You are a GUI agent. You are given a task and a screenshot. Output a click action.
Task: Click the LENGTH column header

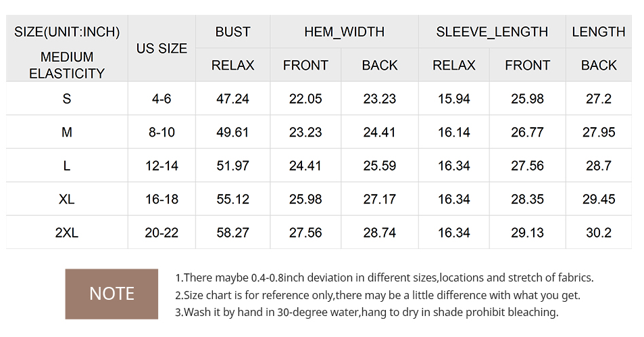[x=598, y=32]
